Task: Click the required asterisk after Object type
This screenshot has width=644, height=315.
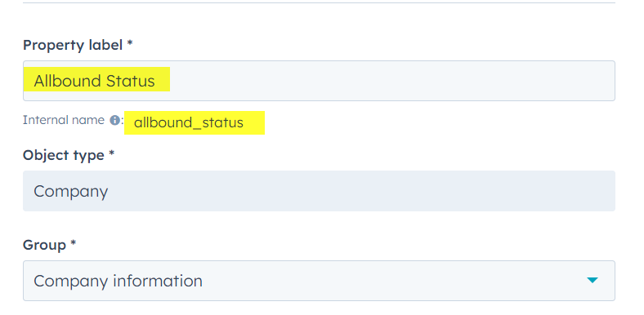Action: point(111,153)
